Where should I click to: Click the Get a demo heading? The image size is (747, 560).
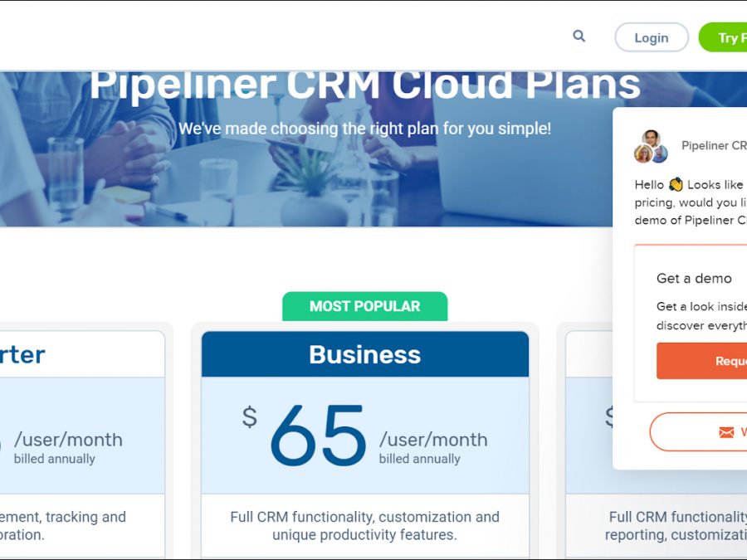tap(694, 279)
